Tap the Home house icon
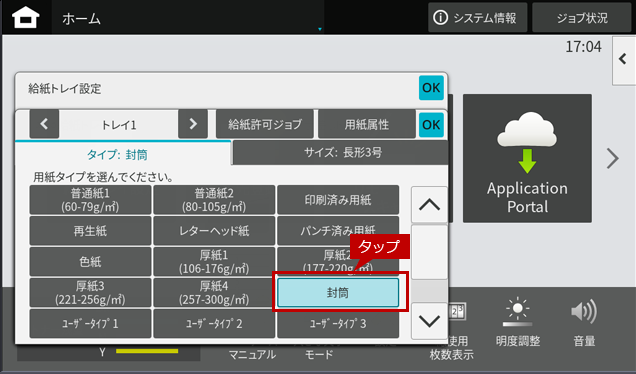Screen dimensions: 636x374 pyautogui.click(x=26, y=17)
